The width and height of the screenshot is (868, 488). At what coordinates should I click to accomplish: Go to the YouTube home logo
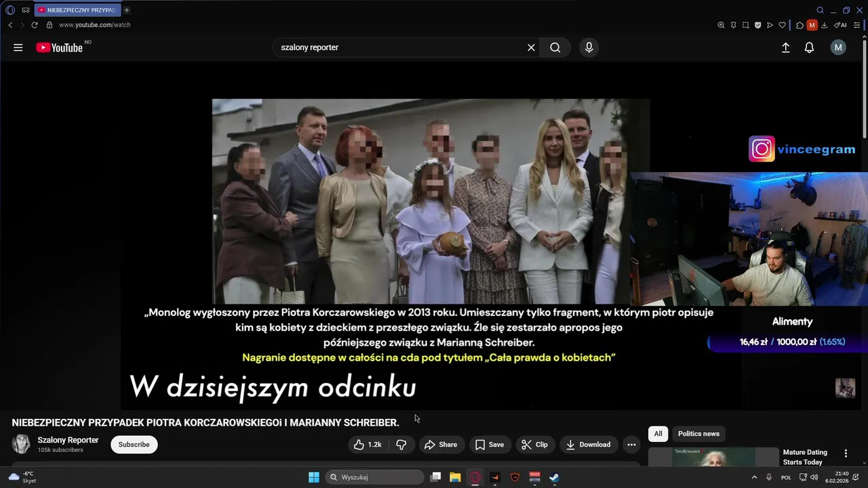[60, 47]
